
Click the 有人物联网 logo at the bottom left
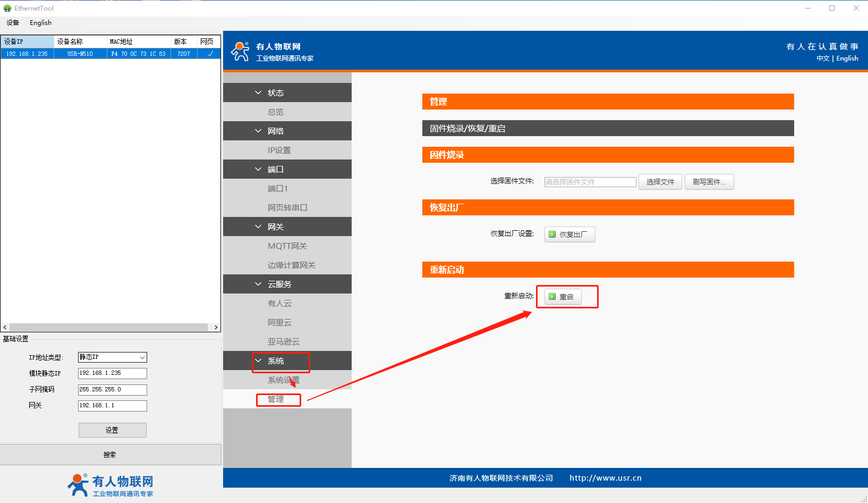(x=110, y=485)
